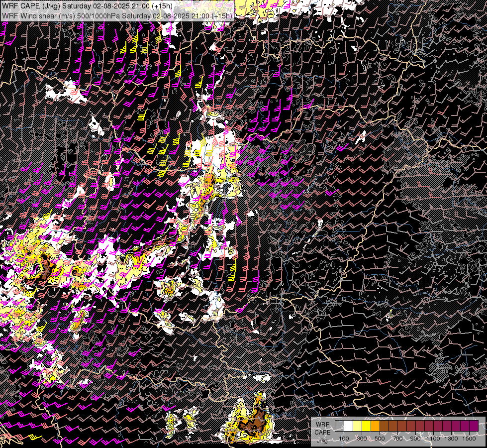
Task: Select the empty gray legend swatch before 100
Action: [x=339, y=426]
